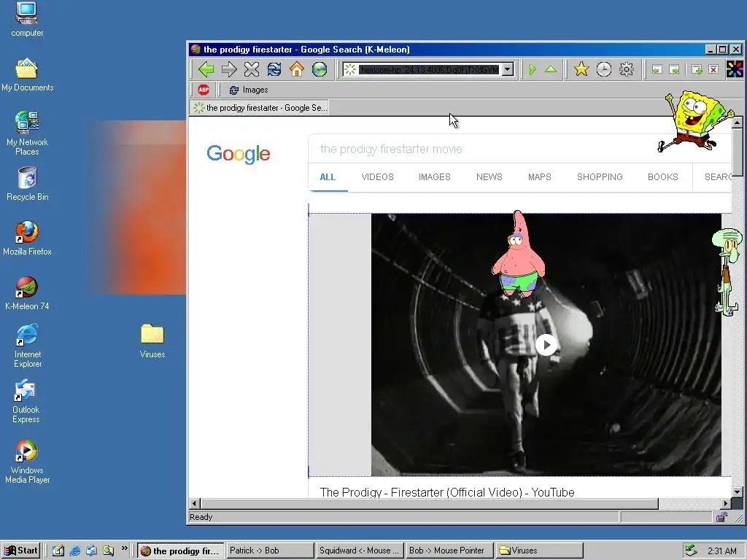Switch to the BOOKS search tab

662,176
